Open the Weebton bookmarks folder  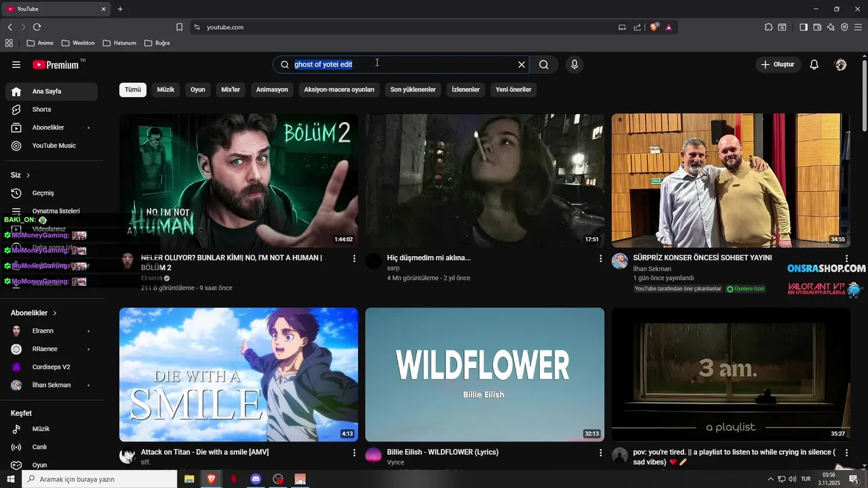pos(78,43)
